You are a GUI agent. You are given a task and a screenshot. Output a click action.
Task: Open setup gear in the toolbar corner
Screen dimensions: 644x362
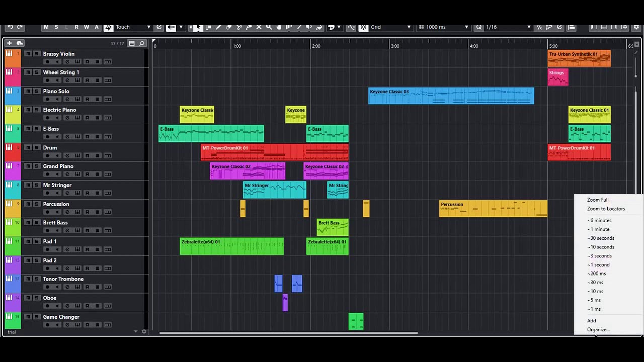coord(635,27)
